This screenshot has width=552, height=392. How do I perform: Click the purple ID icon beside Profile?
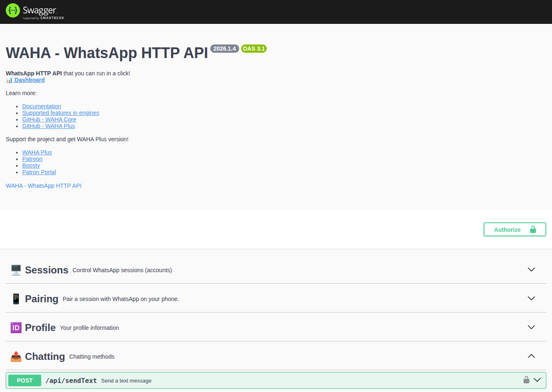point(16,327)
